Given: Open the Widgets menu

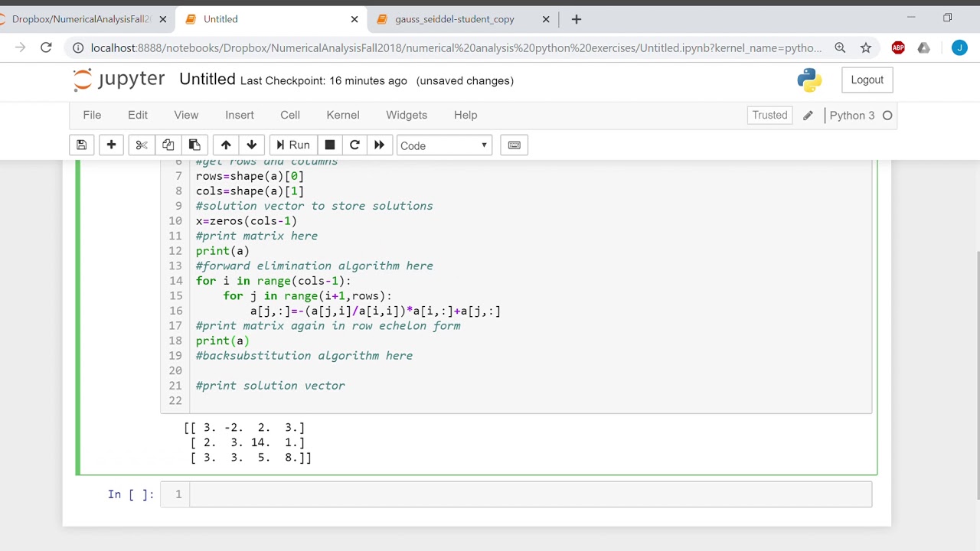Looking at the screenshot, I should (407, 115).
